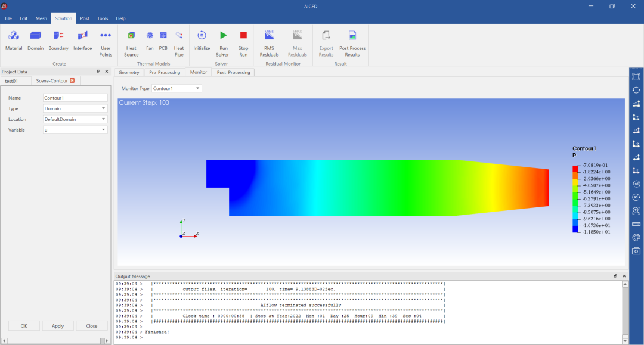Click the red legend color block
This screenshot has height=345, width=644.
click(x=575, y=169)
